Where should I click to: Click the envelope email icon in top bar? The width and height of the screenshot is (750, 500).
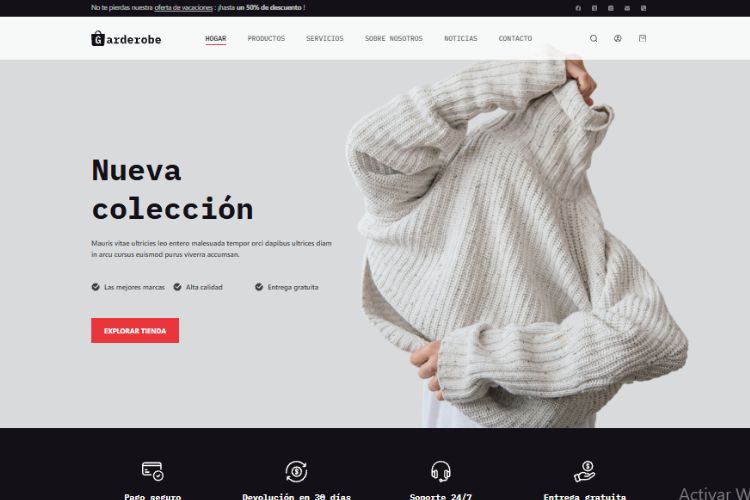[627, 8]
